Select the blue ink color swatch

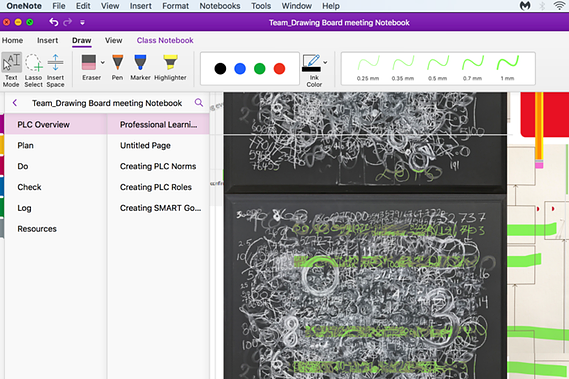[240, 68]
